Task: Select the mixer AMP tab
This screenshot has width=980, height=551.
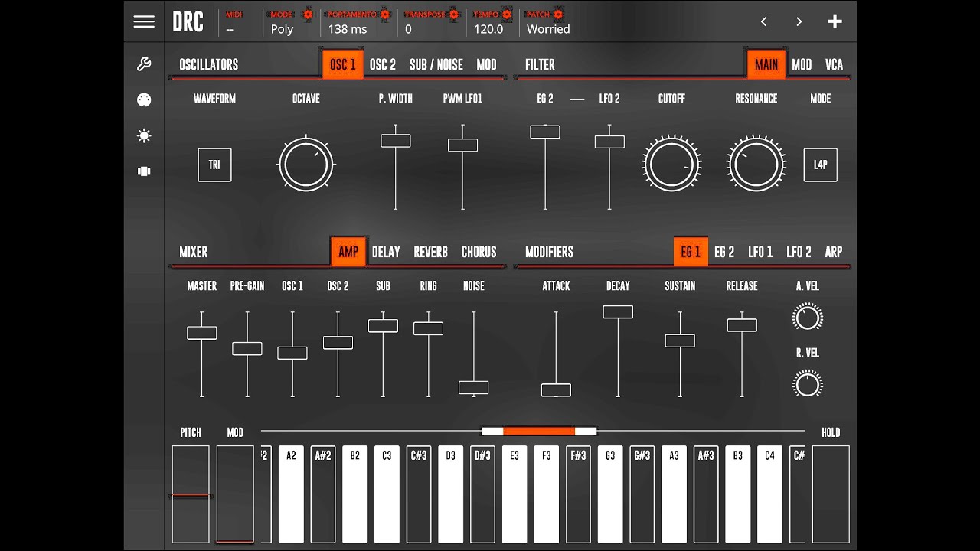Action: point(348,252)
